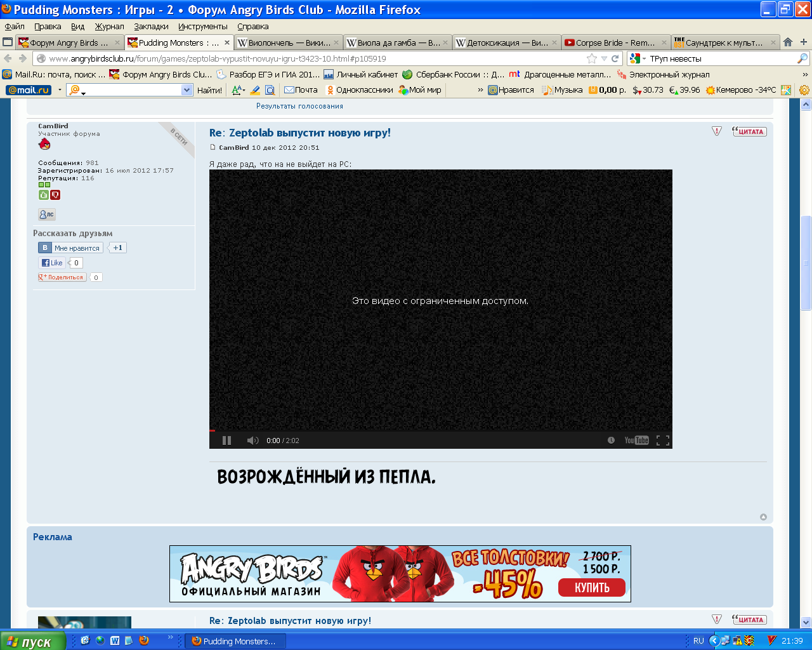Open Mail.ru toolbar search dropdown
The image size is (812, 650).
187,90
